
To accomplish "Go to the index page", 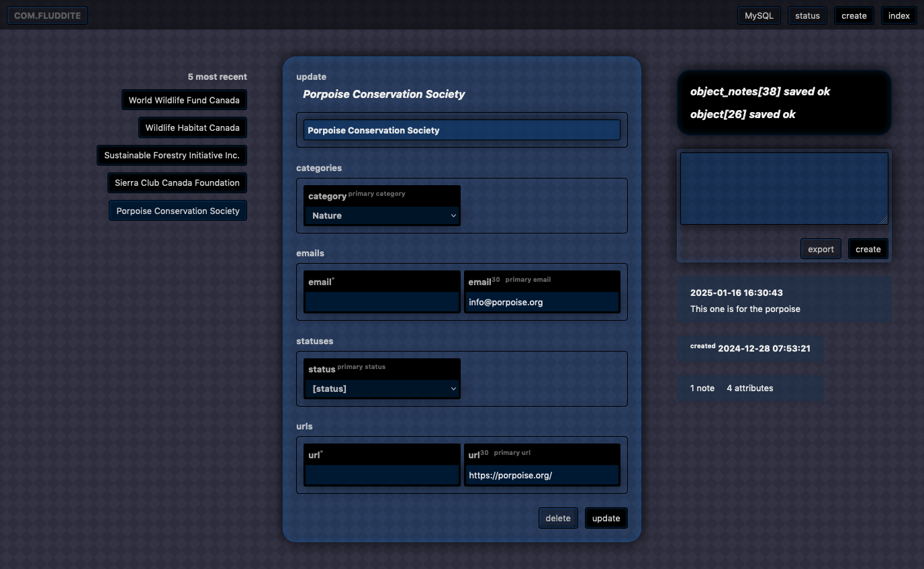I will [899, 15].
